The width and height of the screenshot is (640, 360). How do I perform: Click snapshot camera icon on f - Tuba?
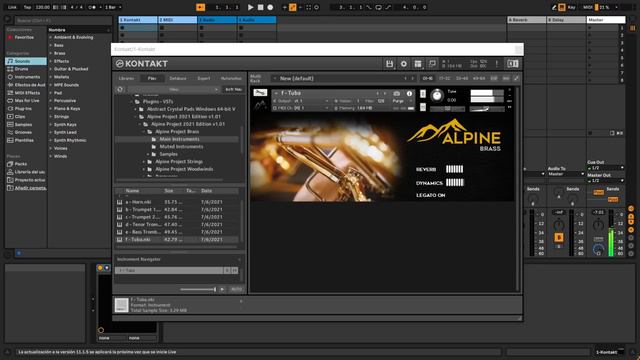click(396, 93)
